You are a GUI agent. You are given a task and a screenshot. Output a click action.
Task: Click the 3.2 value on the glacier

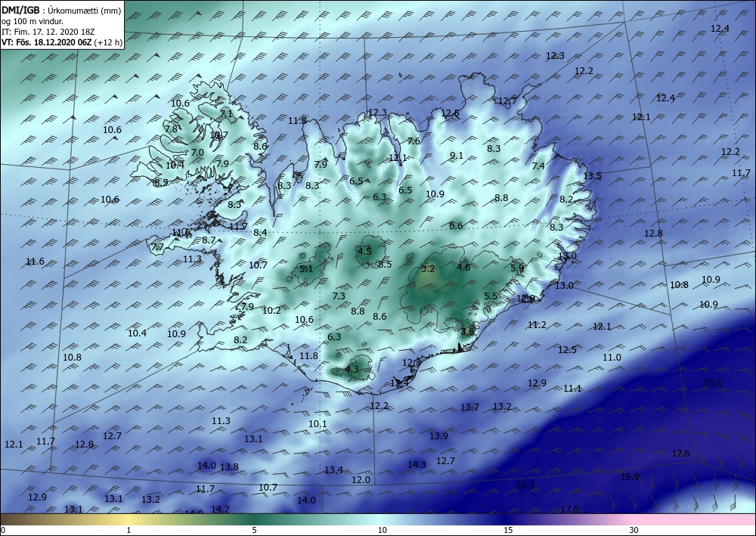pos(428,269)
